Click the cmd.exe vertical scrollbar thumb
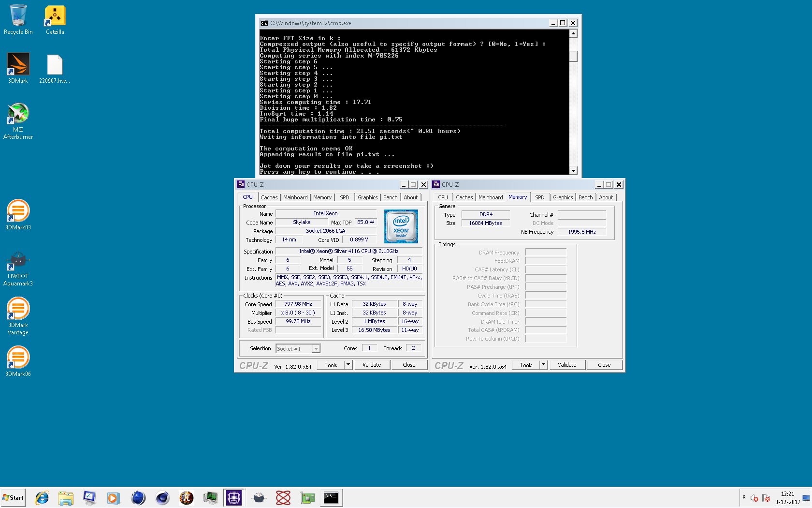 (x=573, y=56)
